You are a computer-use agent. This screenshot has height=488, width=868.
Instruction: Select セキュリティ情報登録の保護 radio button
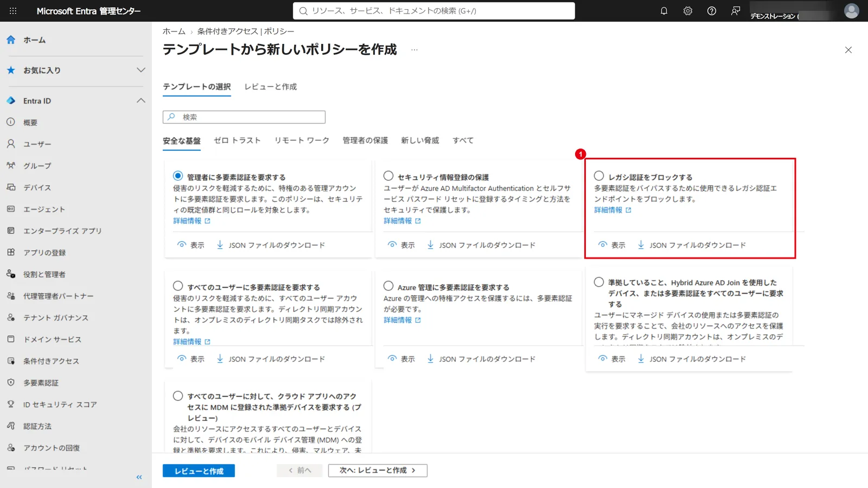[x=388, y=176]
